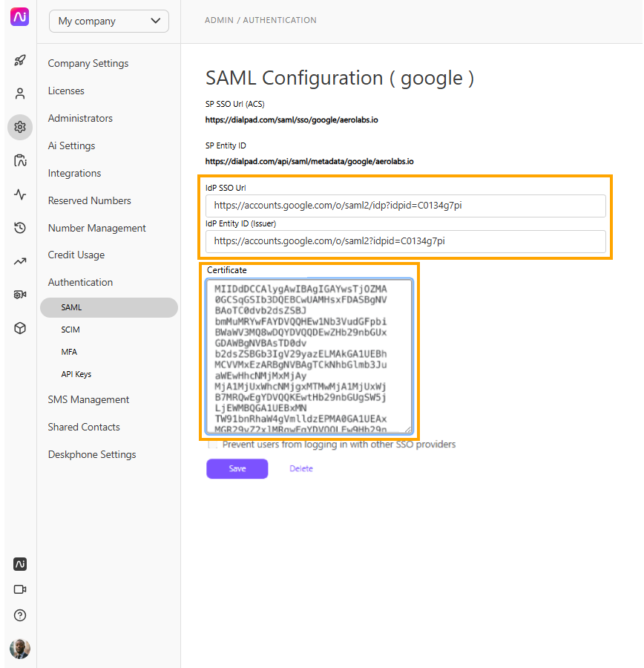Image resolution: width=644 pixels, height=668 pixels.
Task: Open the activity pulse icon
Action: point(20,194)
